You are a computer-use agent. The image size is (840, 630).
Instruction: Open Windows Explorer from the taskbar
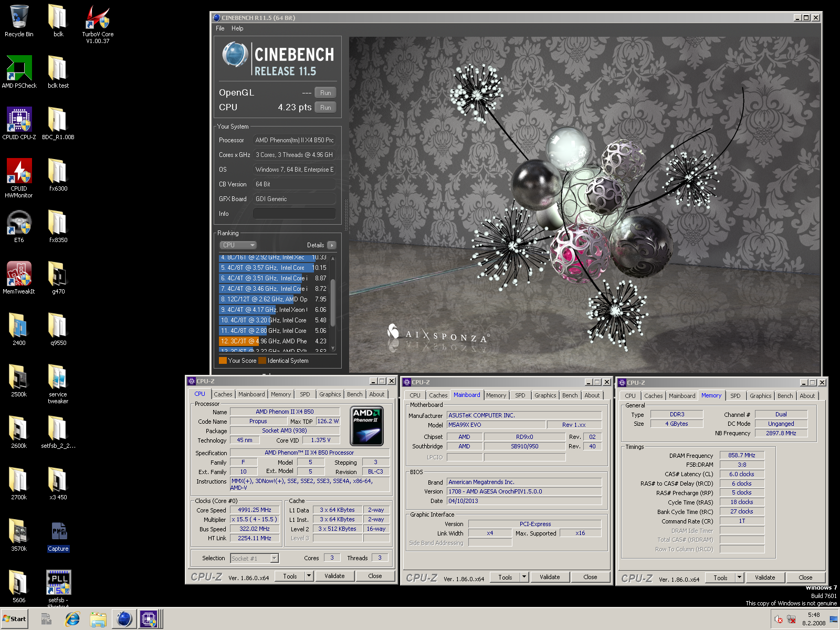pyautogui.click(x=98, y=619)
